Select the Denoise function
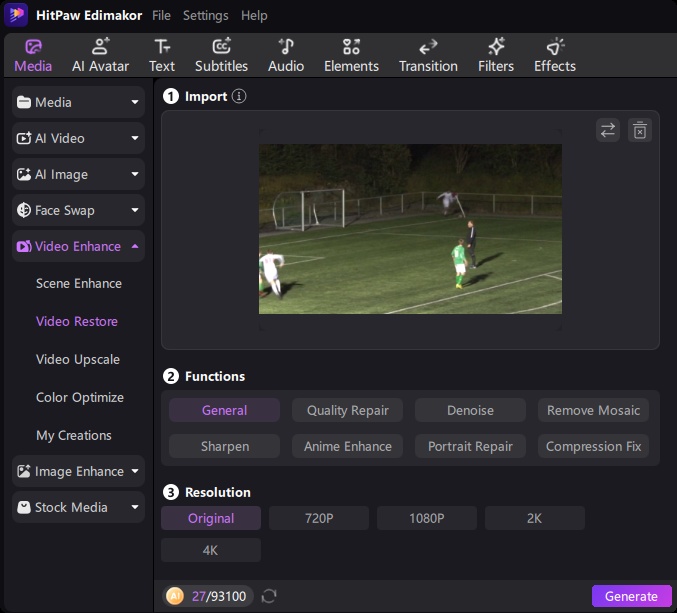The height and width of the screenshot is (613, 677). [x=471, y=410]
